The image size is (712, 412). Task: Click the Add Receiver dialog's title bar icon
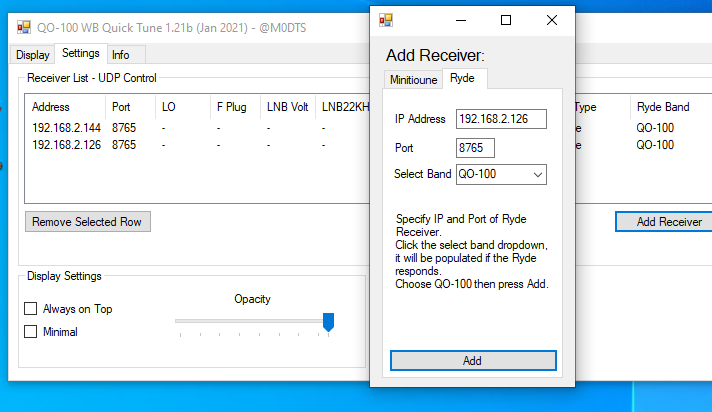pos(386,20)
